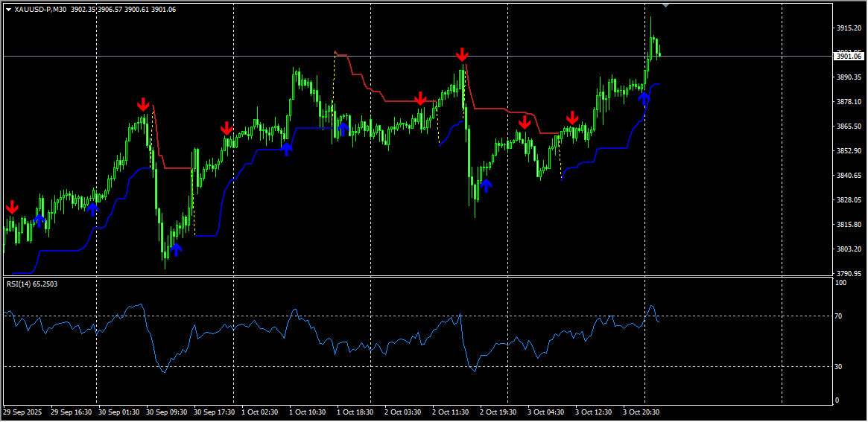This screenshot has width=868, height=422.
Task: Select the 30 level on RSI scale
Action: (838, 367)
